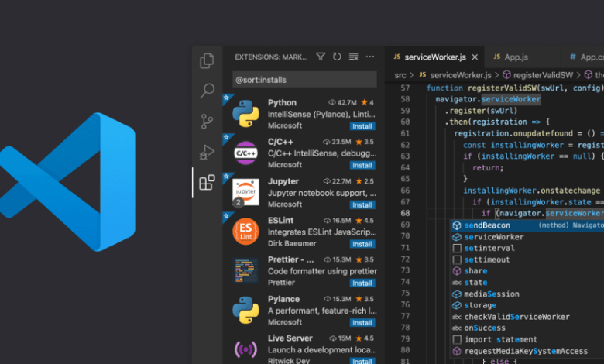Open the Explorer view in activity bar
Screen dimensions: 604x364
[x=207, y=60]
